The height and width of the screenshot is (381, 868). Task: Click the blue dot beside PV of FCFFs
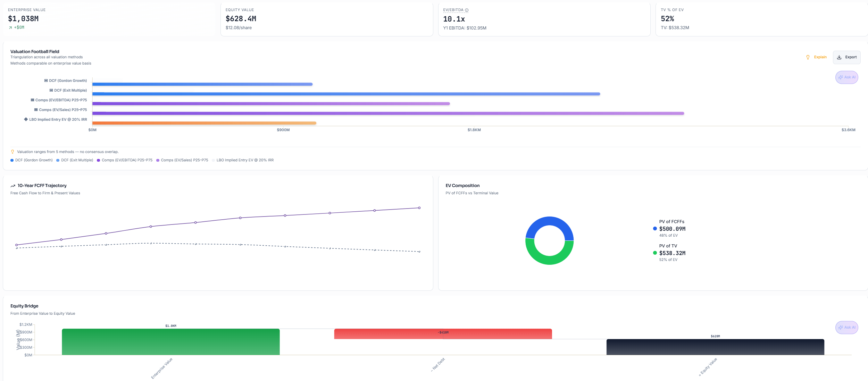pos(655,229)
